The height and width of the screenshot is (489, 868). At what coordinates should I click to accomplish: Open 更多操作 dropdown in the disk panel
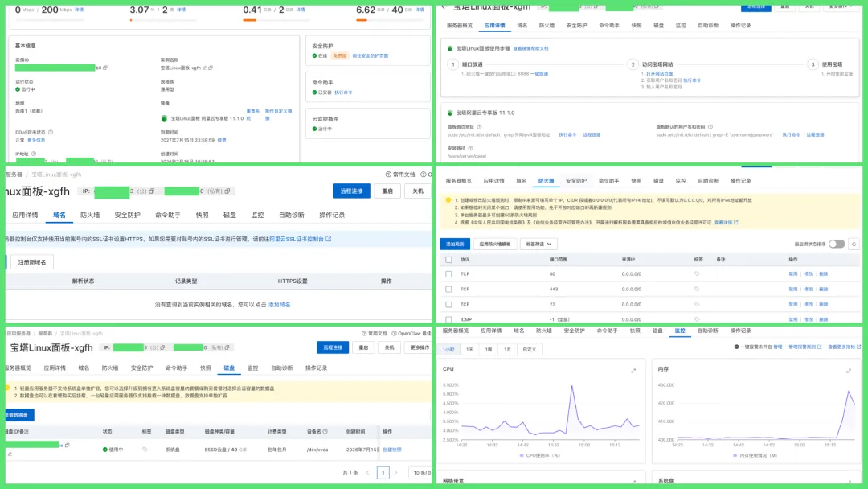[x=420, y=347]
